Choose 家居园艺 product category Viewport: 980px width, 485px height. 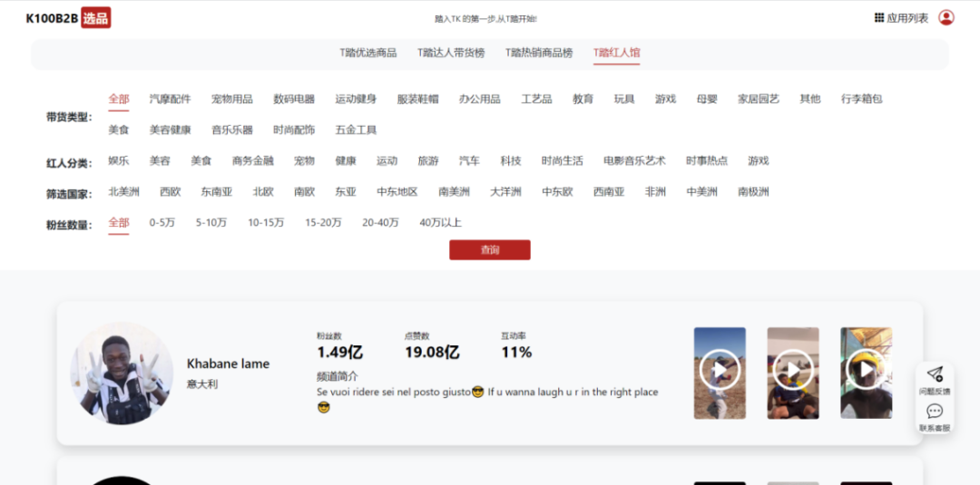point(758,99)
